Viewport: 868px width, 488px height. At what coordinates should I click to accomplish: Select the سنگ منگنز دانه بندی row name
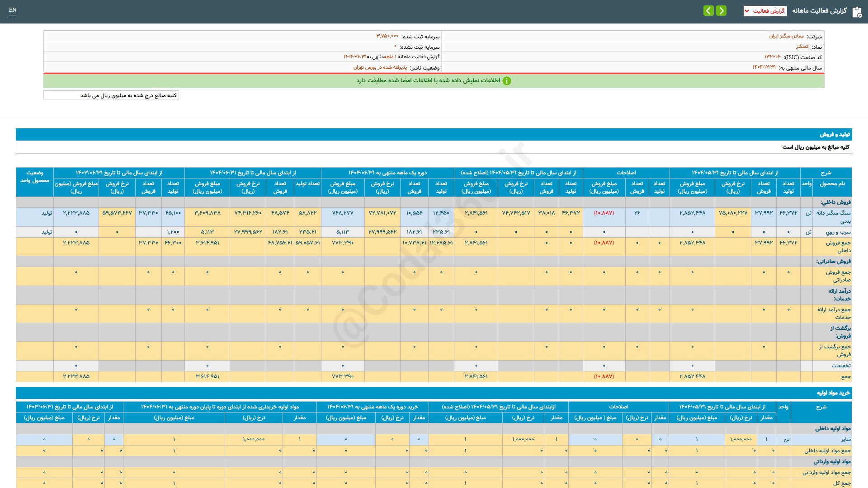833,217
